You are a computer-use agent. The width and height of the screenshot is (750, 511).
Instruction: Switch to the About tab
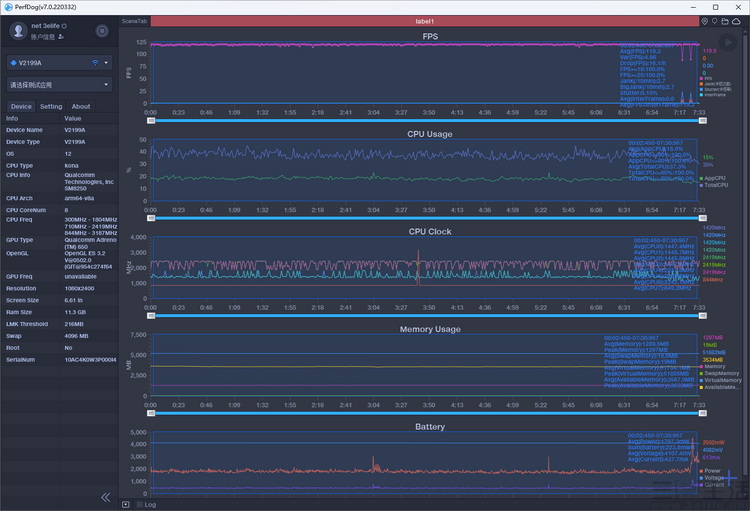(80, 106)
